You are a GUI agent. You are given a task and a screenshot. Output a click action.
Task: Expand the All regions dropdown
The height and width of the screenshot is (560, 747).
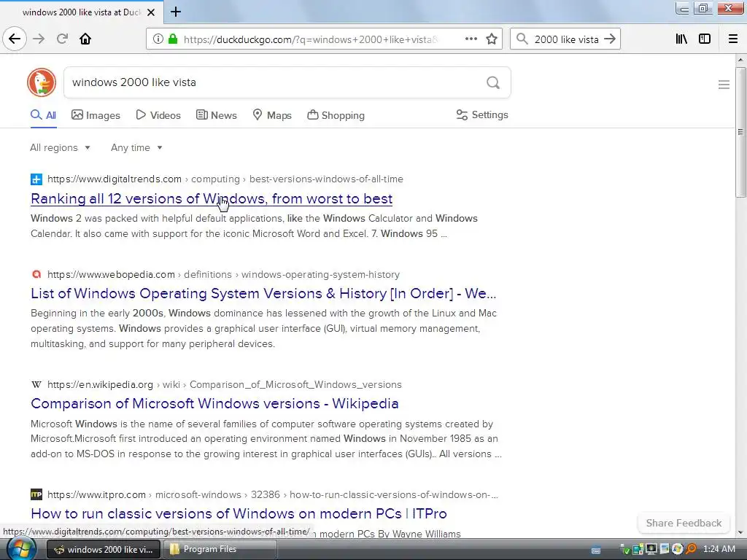click(x=60, y=147)
